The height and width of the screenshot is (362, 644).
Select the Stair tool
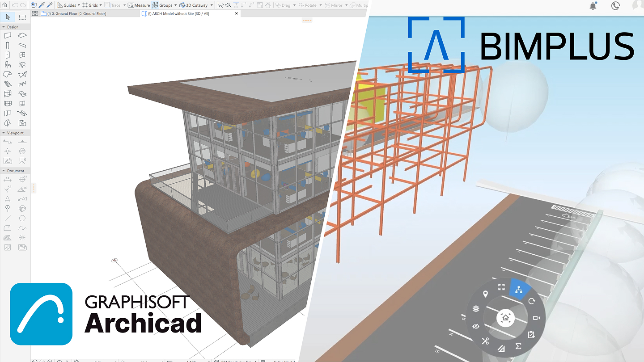pyautogui.click(x=7, y=84)
